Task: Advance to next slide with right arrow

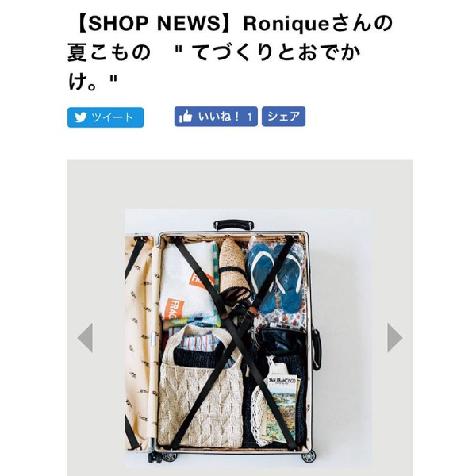Action: tap(394, 338)
